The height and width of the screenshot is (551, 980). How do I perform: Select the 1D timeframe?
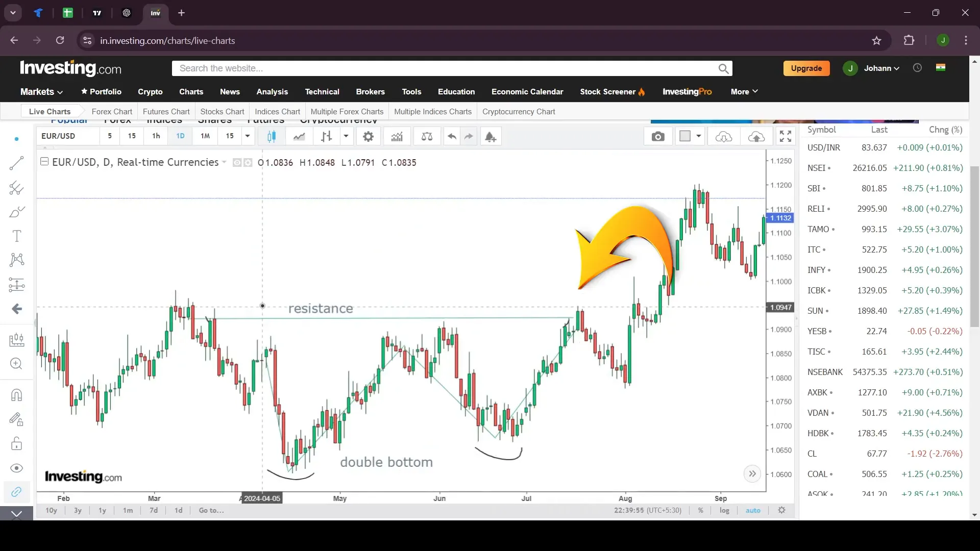pos(180,136)
